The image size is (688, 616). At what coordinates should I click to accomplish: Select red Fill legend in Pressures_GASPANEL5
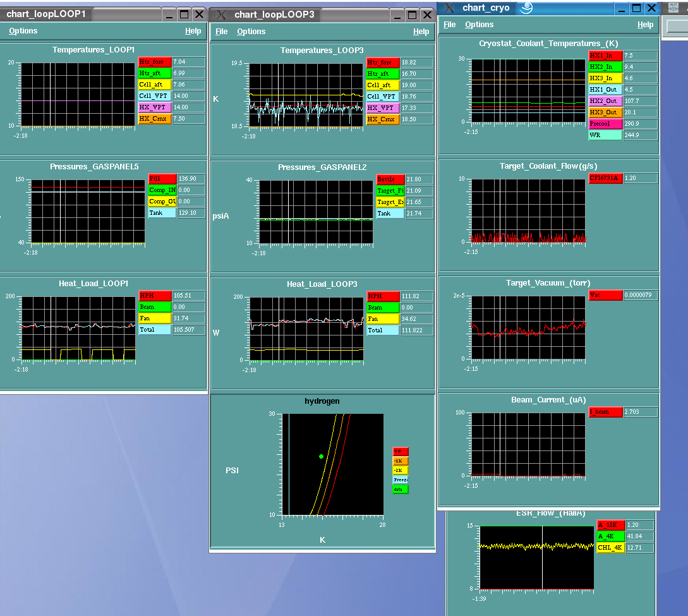pyautogui.click(x=162, y=179)
